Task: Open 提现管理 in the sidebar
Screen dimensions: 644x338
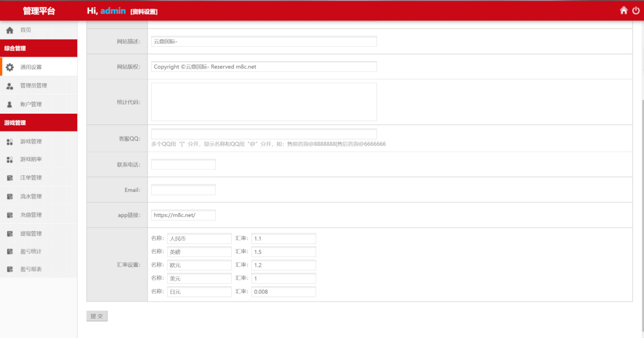Action: tap(31, 234)
